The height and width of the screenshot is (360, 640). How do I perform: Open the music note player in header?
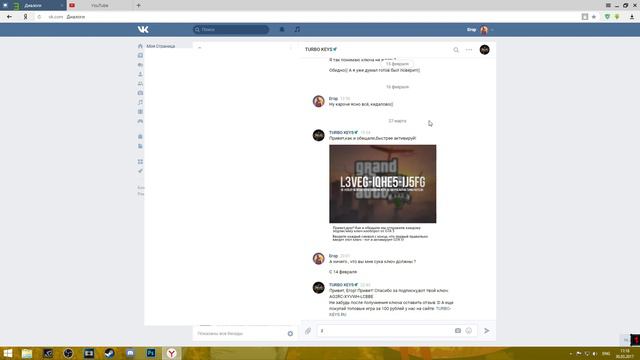(297, 29)
